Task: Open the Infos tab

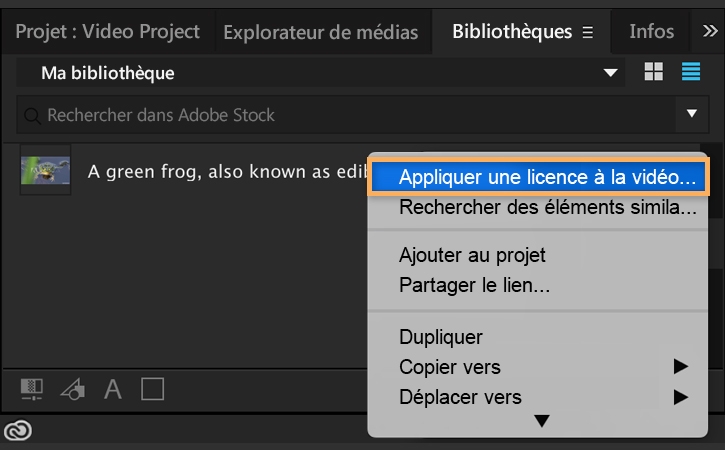Action: click(x=651, y=32)
